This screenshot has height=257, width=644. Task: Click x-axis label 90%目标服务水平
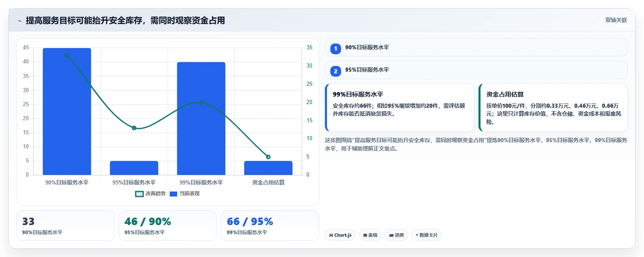(67, 182)
